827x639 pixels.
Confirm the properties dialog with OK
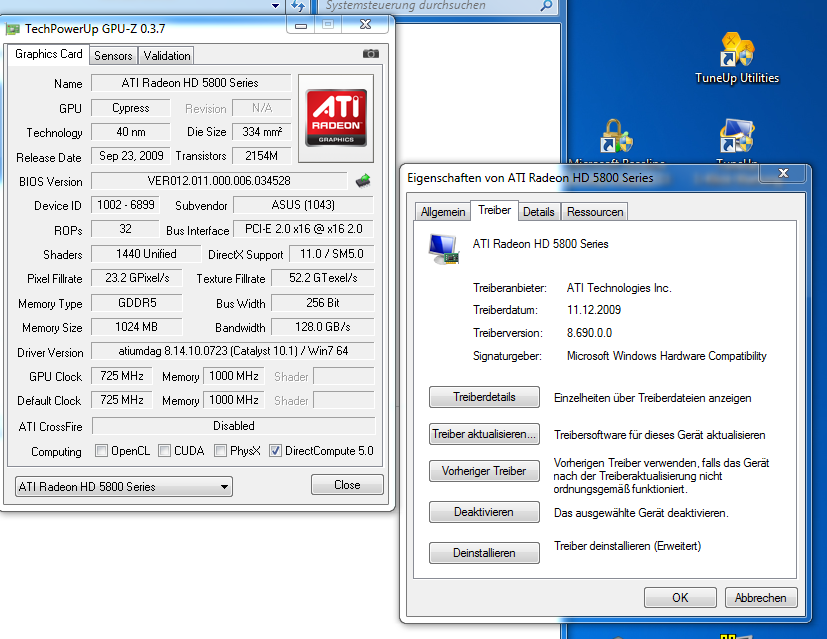click(680, 598)
